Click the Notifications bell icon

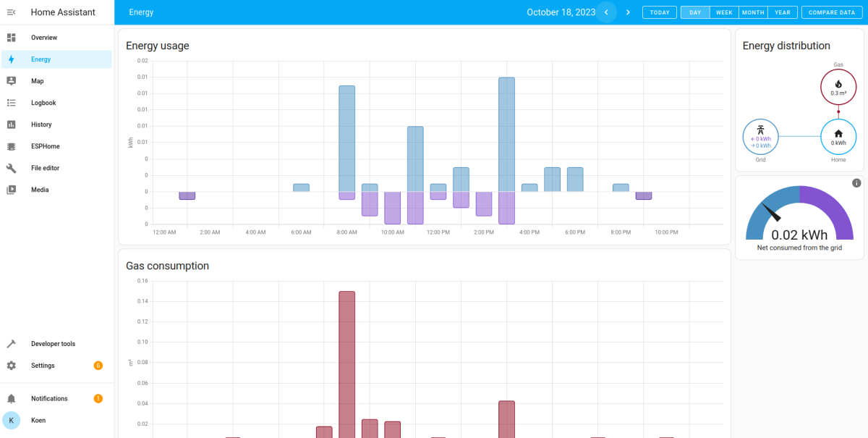(x=12, y=399)
